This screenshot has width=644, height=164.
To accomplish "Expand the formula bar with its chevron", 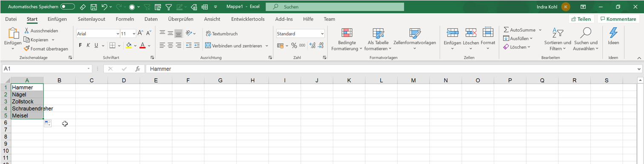I will coord(639,69).
